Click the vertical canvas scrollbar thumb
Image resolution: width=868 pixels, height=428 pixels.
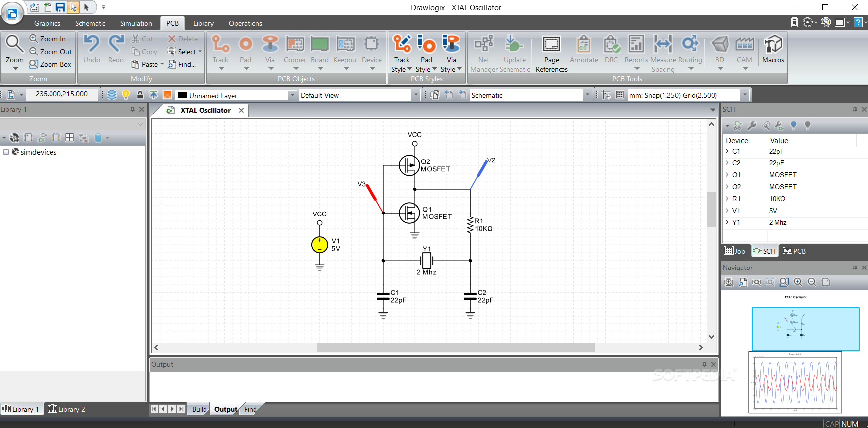[711, 210]
